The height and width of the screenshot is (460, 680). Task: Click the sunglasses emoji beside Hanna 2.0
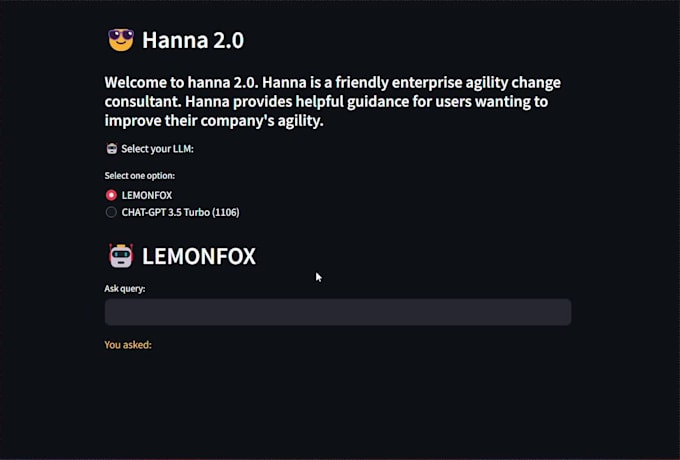coord(120,40)
